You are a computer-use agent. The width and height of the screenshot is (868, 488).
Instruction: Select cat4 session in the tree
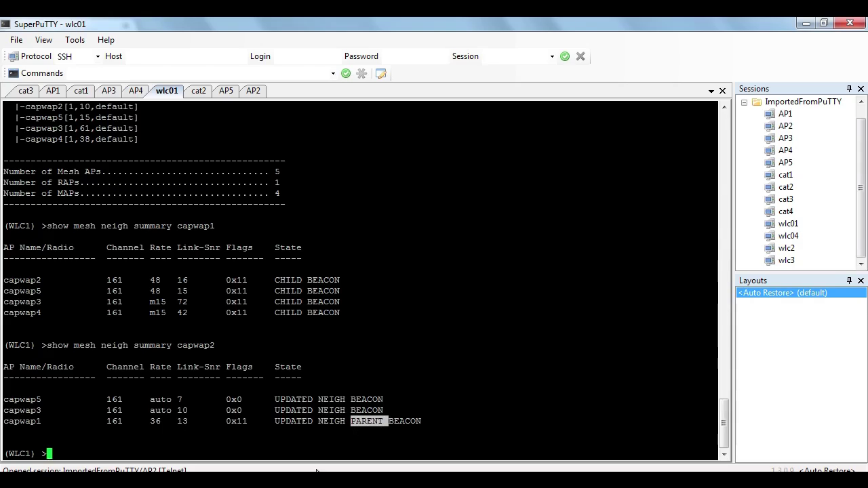(x=785, y=211)
